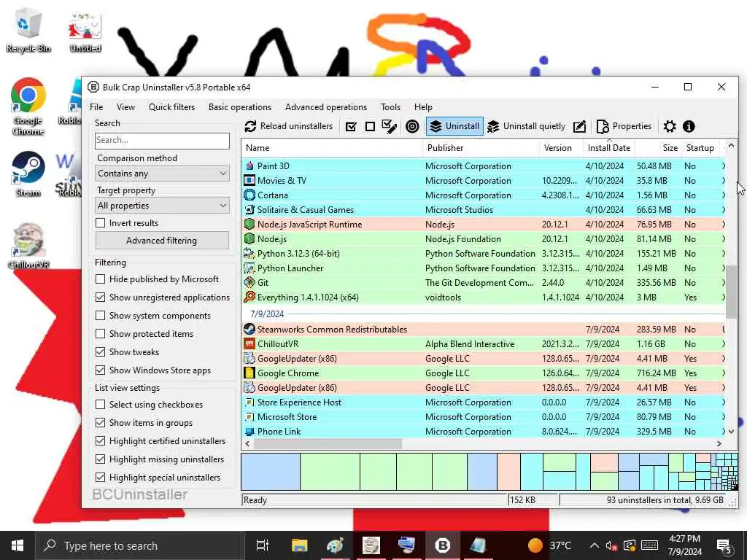Toggle Highlight certified uninstallers checkbox
747x560 pixels.
(x=100, y=441)
